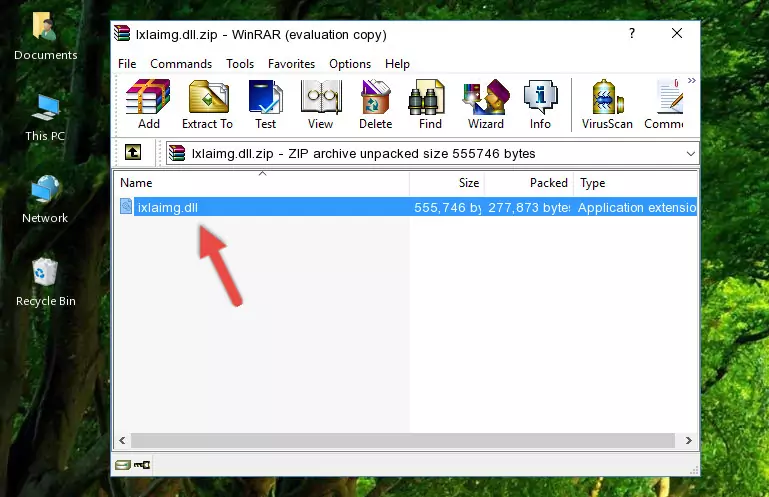Image resolution: width=769 pixels, height=497 pixels.
Task: Close the WinRAR window
Action: (x=677, y=33)
